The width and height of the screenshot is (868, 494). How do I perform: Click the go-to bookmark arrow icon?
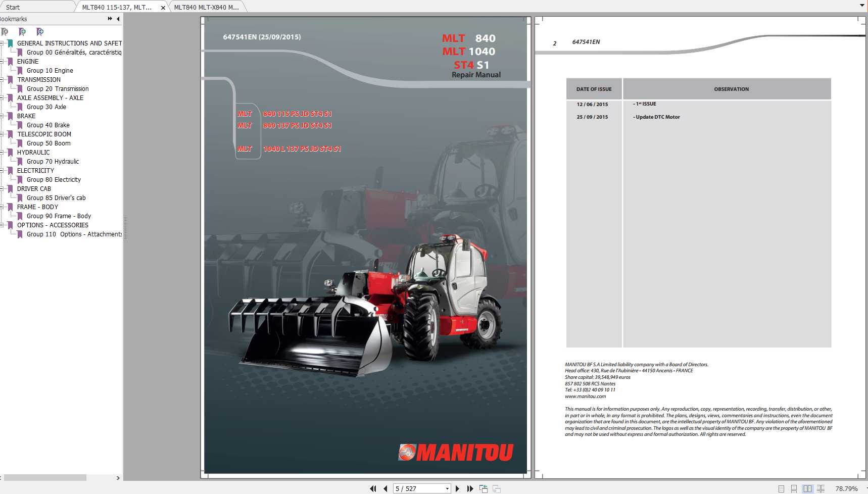[x=40, y=32]
